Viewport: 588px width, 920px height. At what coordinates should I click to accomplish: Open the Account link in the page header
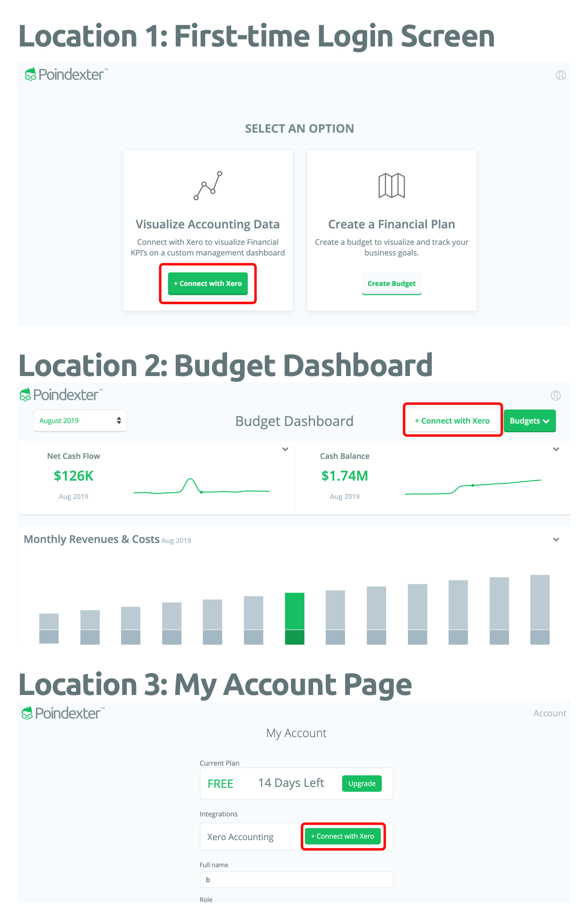(549, 713)
